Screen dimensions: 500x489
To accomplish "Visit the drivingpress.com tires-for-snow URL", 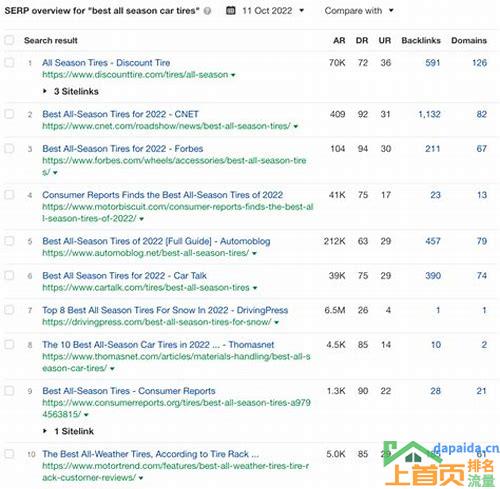I will pos(157,322).
